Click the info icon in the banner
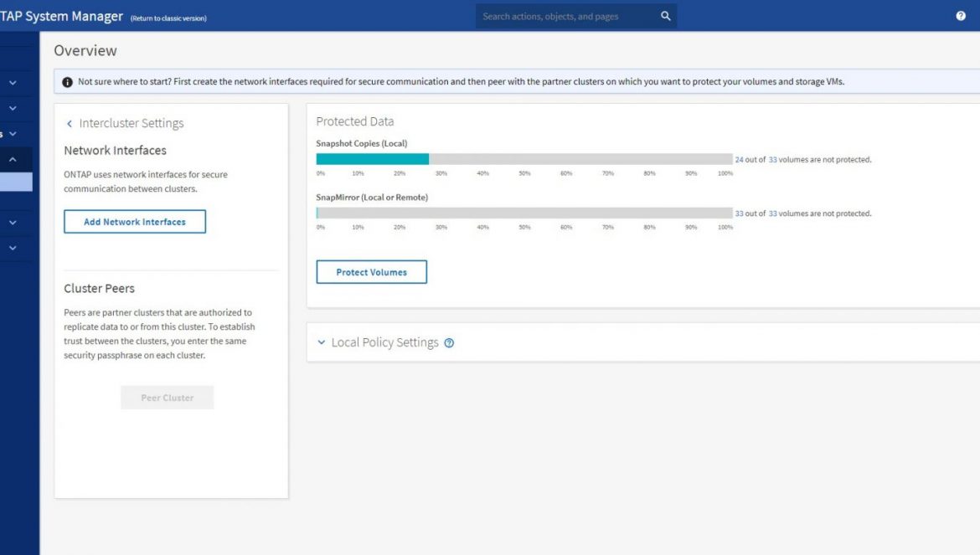The width and height of the screenshot is (980, 555). pos(68,82)
